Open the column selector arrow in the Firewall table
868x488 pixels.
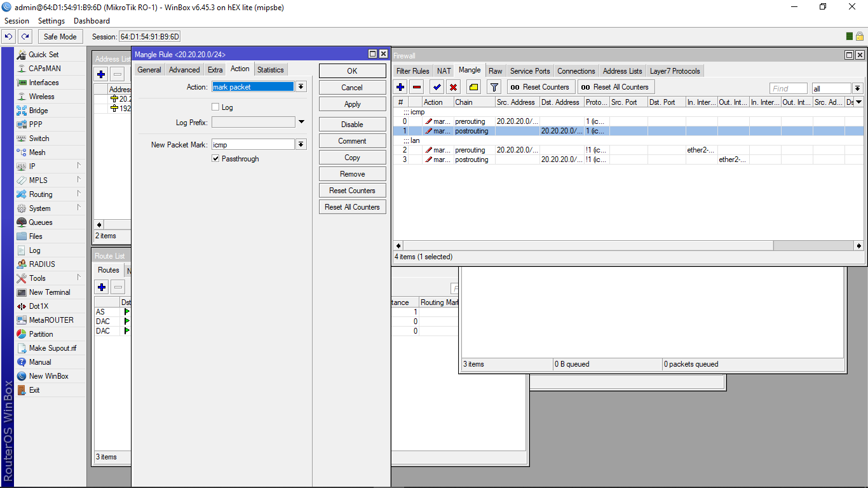[859, 102]
